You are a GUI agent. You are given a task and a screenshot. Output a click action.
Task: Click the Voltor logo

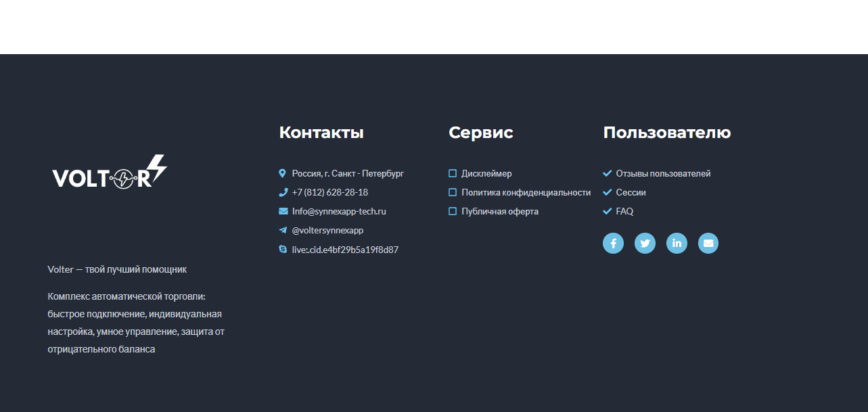pyautogui.click(x=110, y=173)
